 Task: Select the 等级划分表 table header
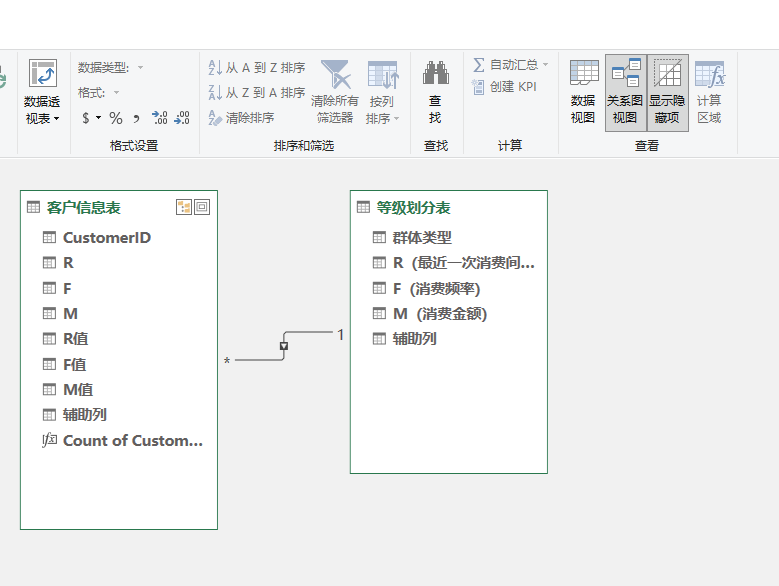coord(413,208)
